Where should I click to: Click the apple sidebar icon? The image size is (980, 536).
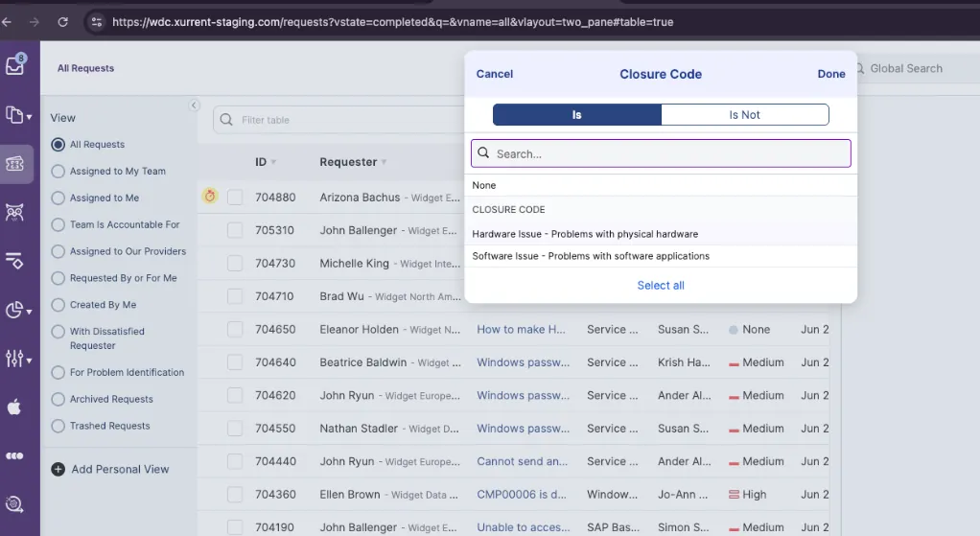(x=14, y=408)
